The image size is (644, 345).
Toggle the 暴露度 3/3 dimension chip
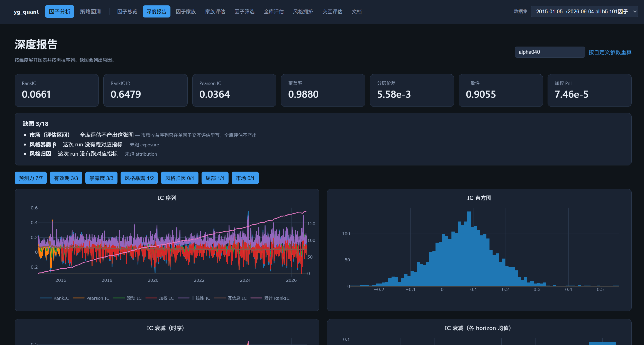click(101, 178)
